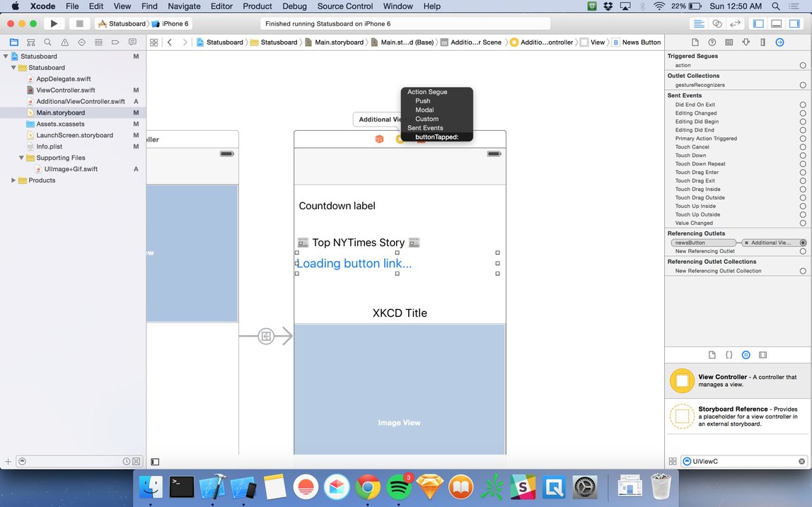Click the UiViewC library filter field

click(743, 462)
